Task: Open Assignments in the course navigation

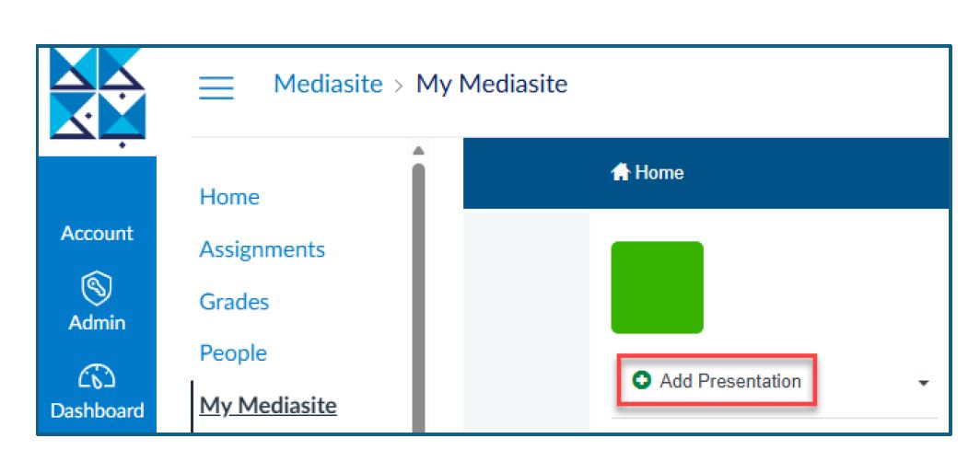Action: (262, 249)
